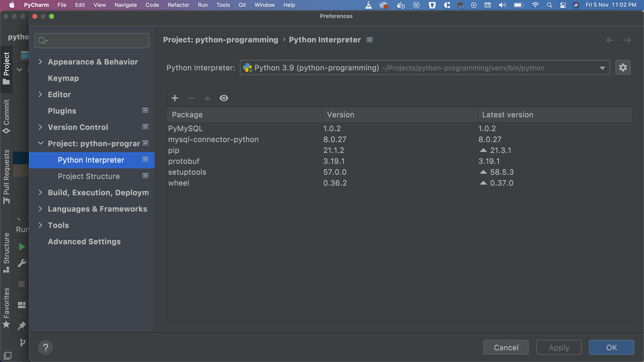Confirm with the OK button

click(x=611, y=347)
